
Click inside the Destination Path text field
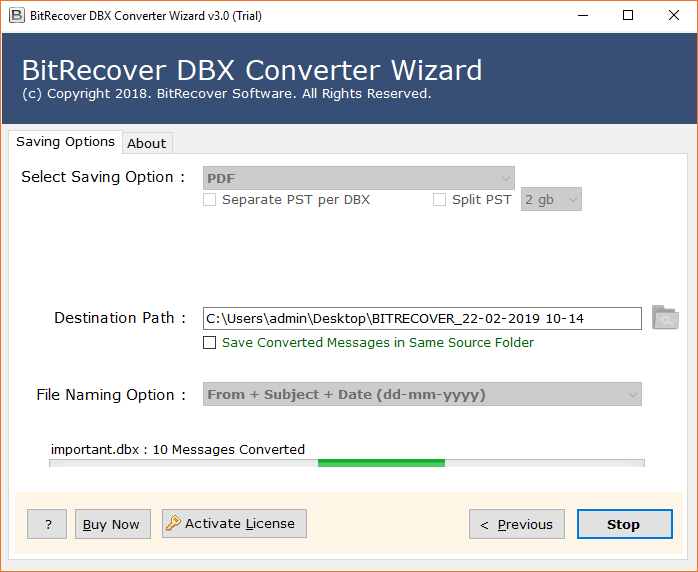[x=421, y=319]
